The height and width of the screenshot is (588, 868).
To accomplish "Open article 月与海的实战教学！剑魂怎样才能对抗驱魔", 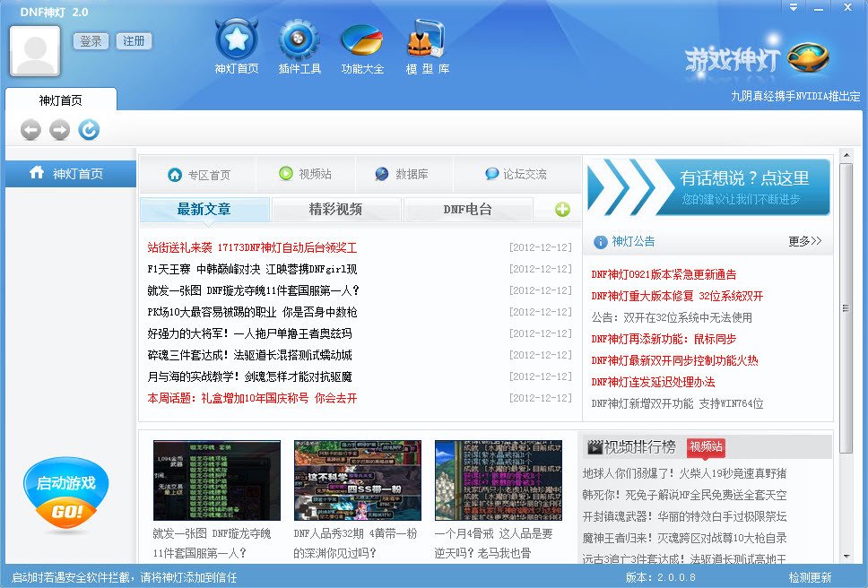I will (249, 376).
